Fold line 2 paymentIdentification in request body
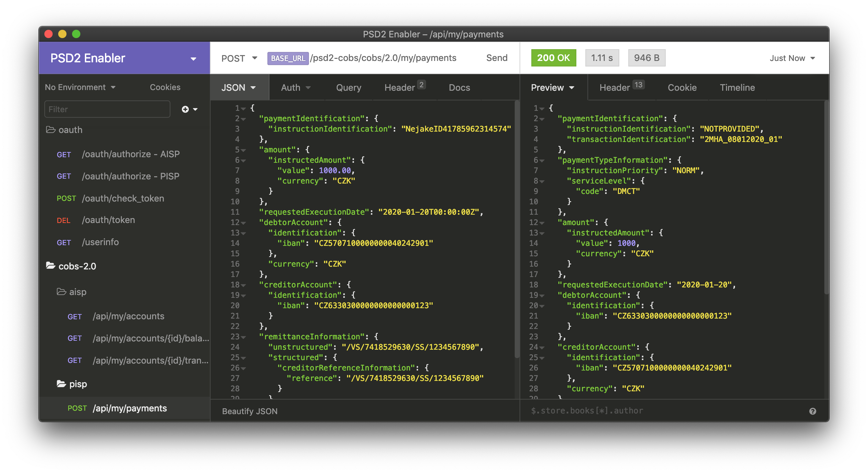 [243, 119]
